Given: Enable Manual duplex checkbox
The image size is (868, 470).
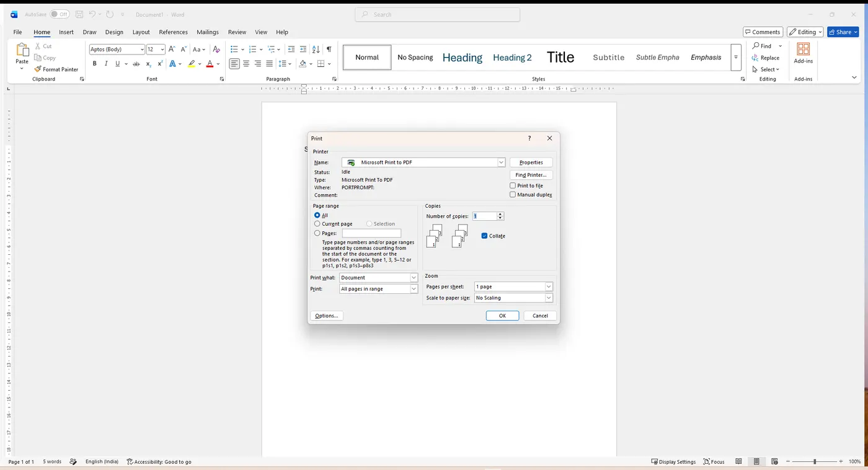Looking at the screenshot, I should click(x=513, y=195).
